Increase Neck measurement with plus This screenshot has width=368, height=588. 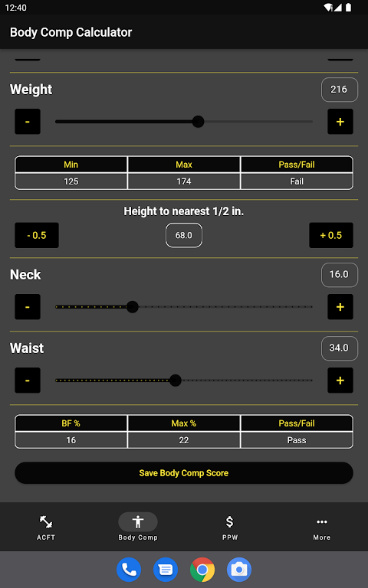click(340, 307)
